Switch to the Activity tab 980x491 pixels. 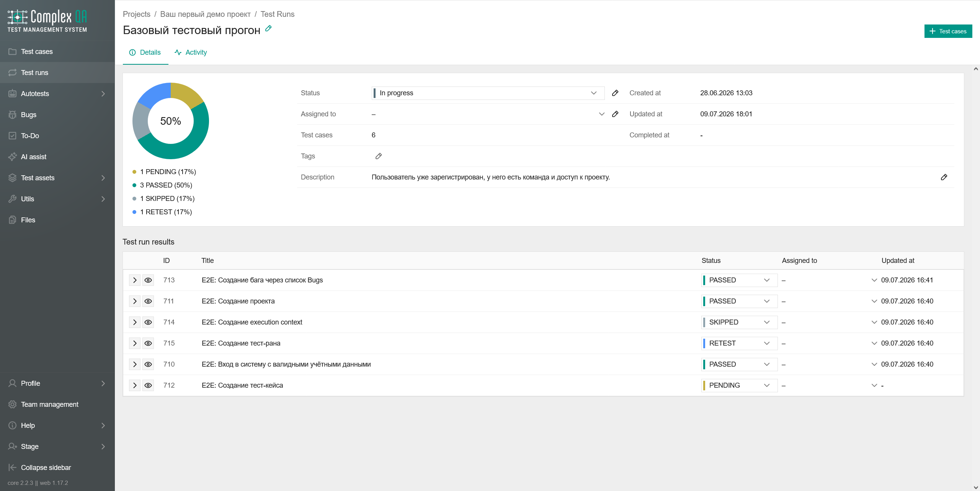click(x=191, y=52)
